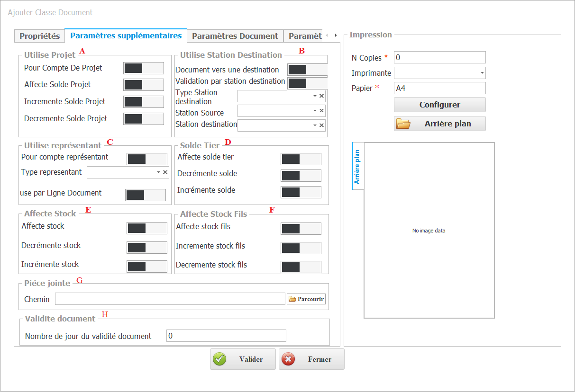Clear the Type representant field with X
The image size is (575, 392).
click(165, 172)
